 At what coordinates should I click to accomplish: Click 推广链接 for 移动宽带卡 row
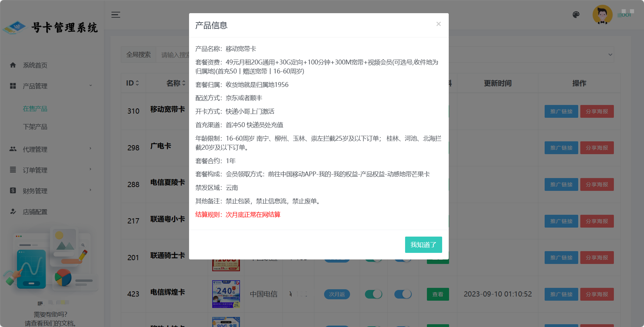click(561, 111)
